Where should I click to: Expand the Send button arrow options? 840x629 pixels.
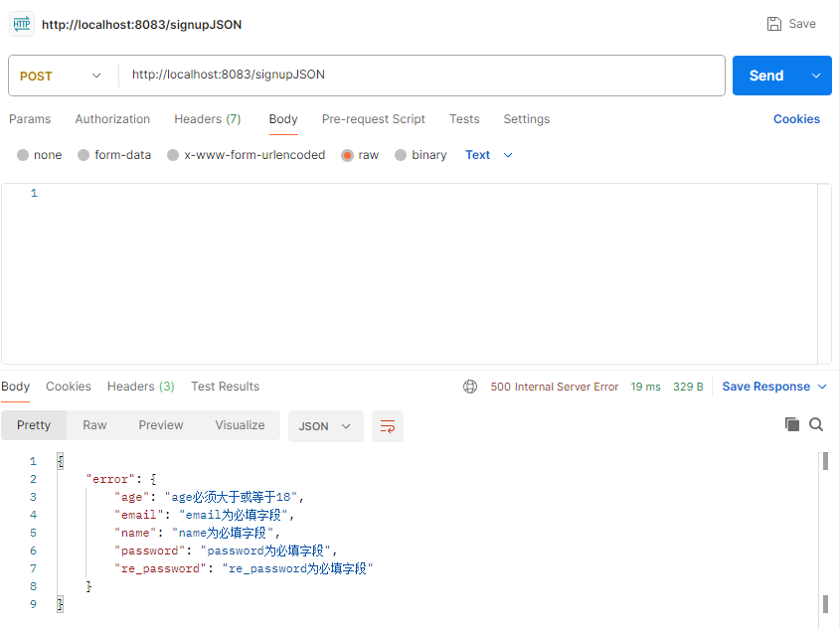[x=816, y=76]
